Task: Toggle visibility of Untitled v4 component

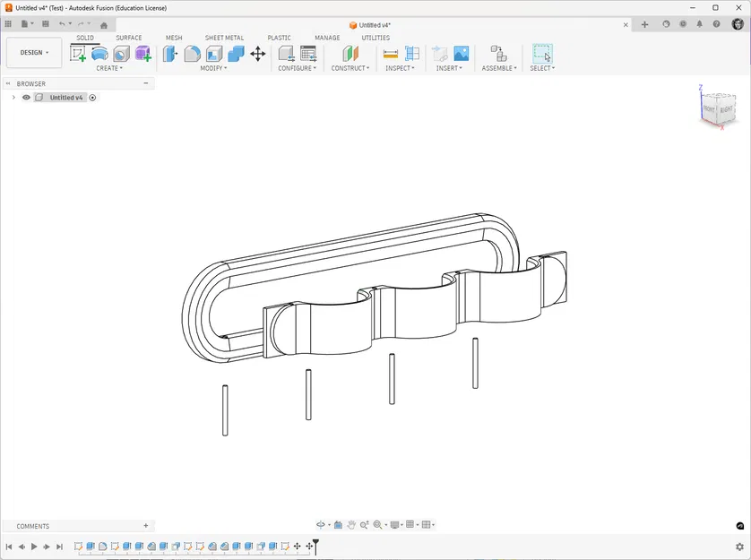Action: [26, 97]
